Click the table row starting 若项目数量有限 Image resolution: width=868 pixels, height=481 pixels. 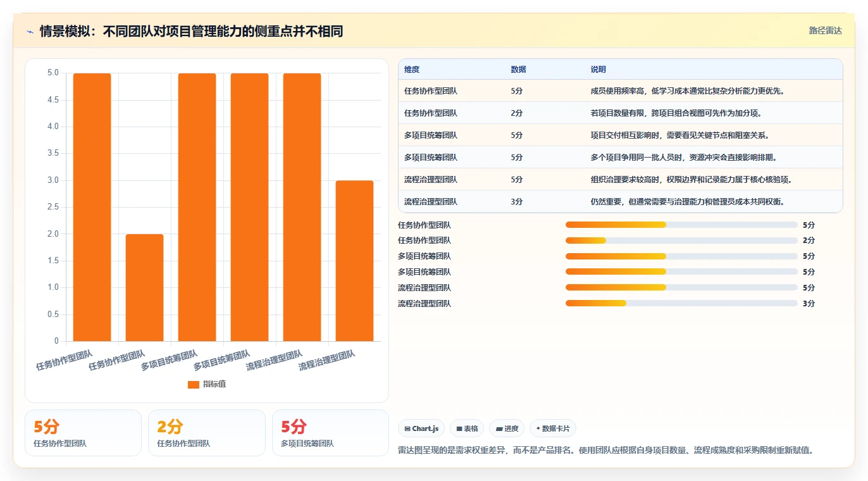click(x=621, y=113)
